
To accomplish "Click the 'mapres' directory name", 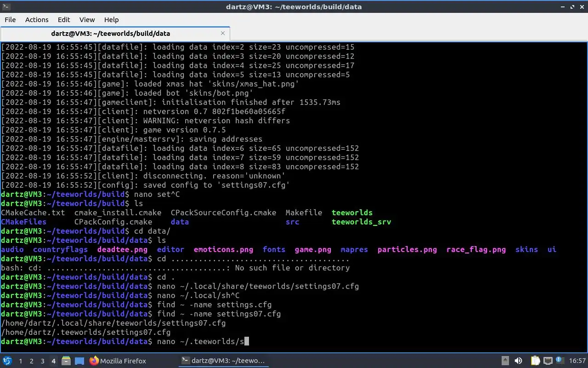I will pos(354,249).
